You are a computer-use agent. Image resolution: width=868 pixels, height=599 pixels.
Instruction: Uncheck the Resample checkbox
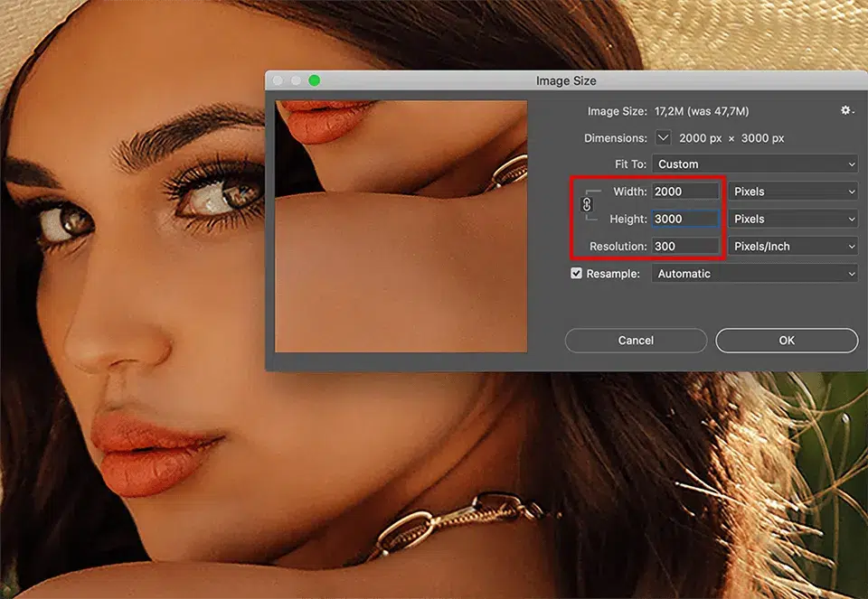click(x=577, y=273)
